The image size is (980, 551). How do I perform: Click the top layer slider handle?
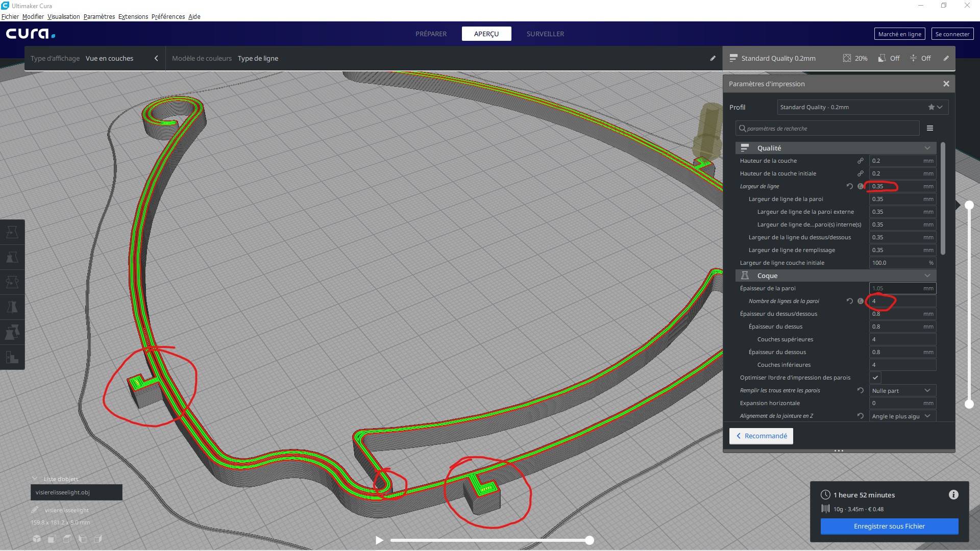point(969,205)
